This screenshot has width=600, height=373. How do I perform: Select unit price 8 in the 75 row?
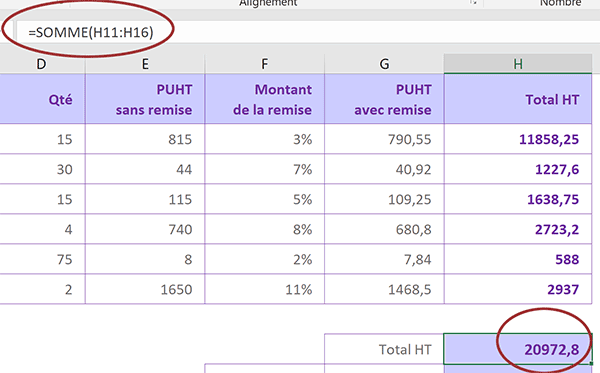coord(145,259)
